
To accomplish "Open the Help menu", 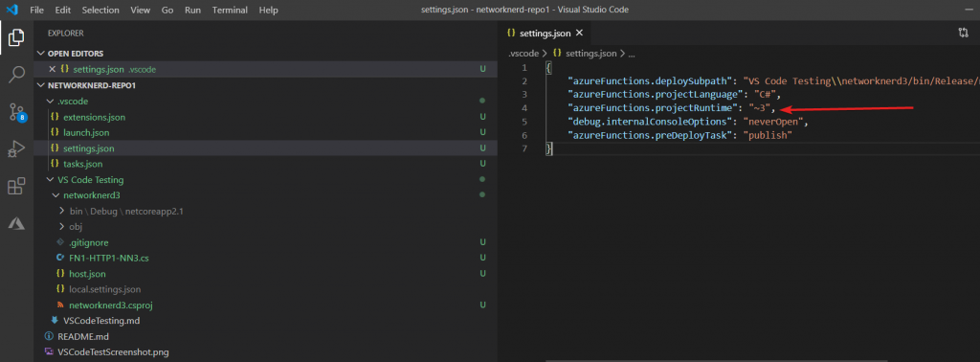I will [268, 10].
